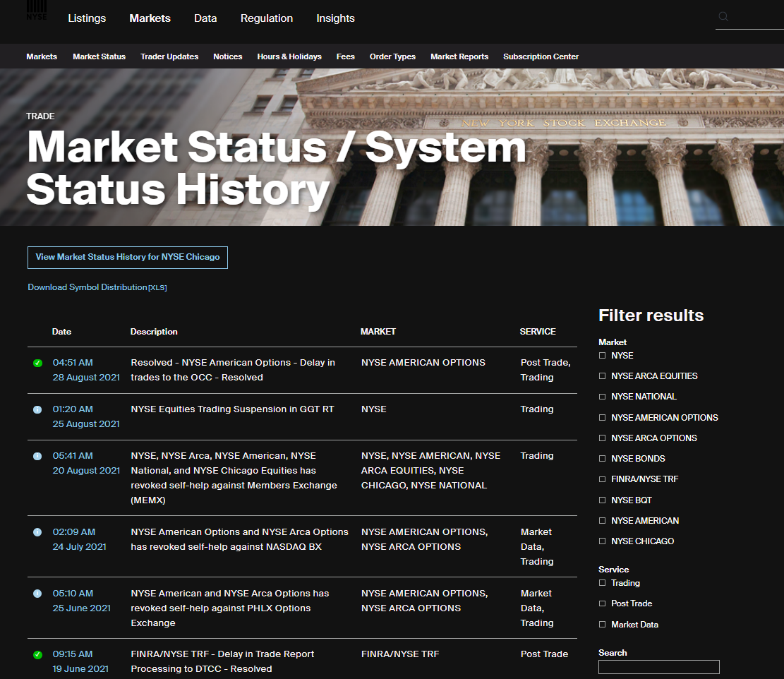
Task: Click green resolved icon for 19 June 2021
Action: pyautogui.click(x=37, y=654)
